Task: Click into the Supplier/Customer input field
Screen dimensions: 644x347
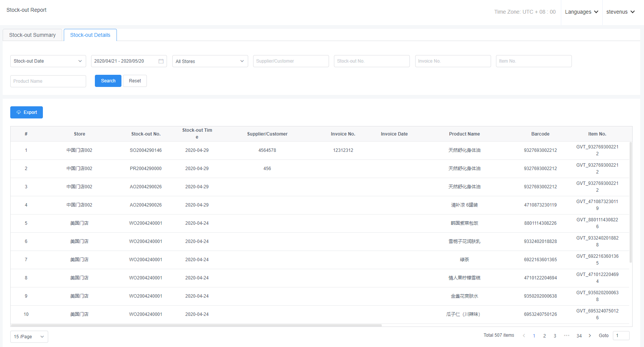Action: pos(291,61)
